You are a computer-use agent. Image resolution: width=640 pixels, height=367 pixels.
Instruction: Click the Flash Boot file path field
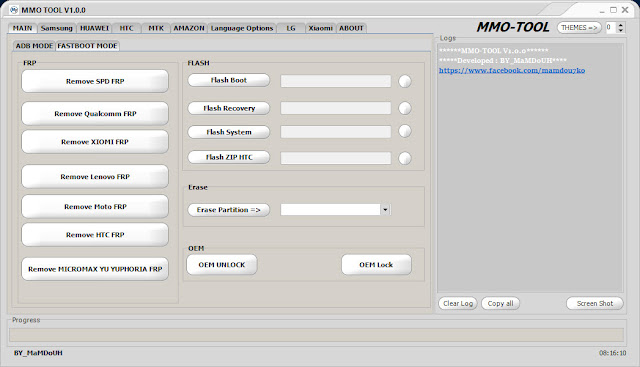(336, 81)
